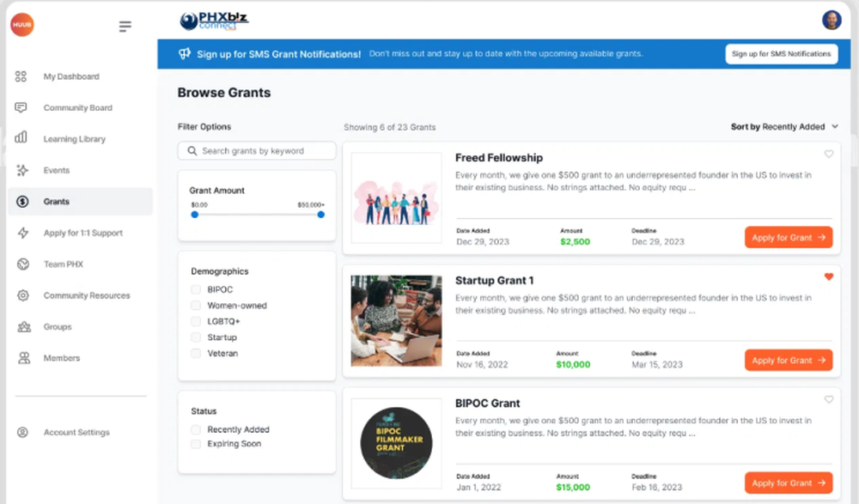The image size is (859, 504).
Task: Click the megaphone icon in SMS banner
Action: point(185,54)
